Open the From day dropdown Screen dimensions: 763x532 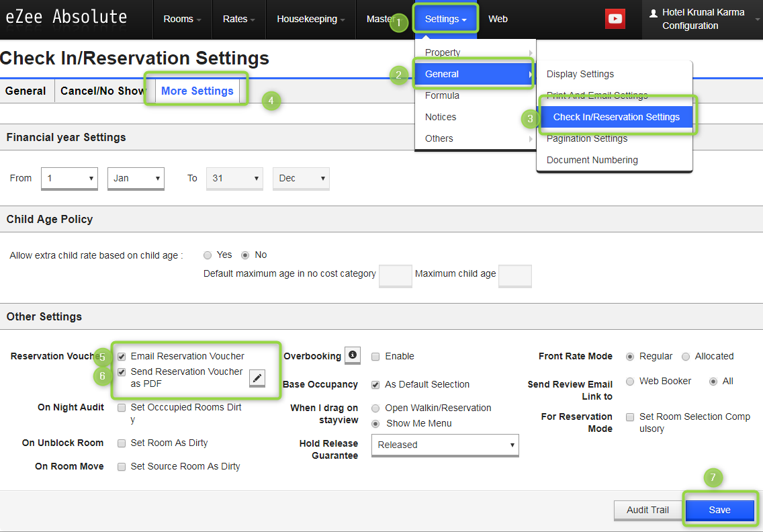click(x=70, y=179)
